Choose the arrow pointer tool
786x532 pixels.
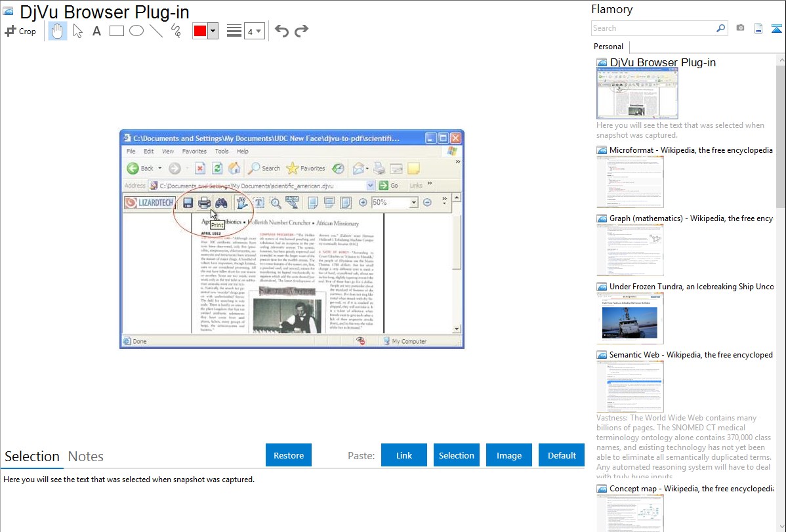click(x=77, y=31)
